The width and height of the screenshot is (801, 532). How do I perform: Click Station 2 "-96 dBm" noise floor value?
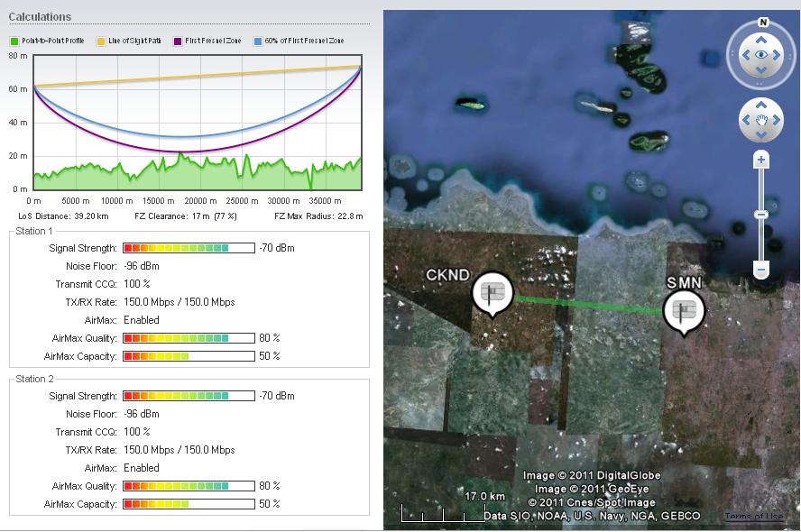[142, 414]
